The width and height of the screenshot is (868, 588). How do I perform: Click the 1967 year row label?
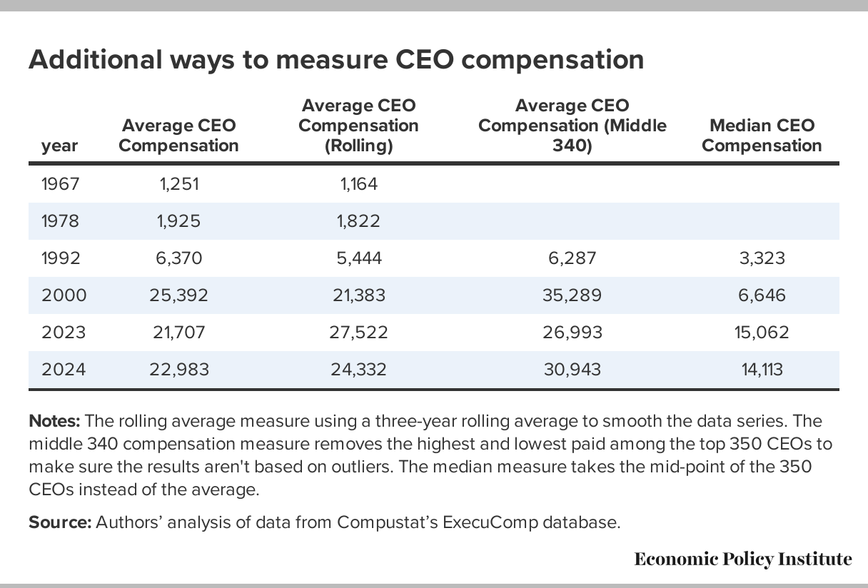[x=61, y=184]
